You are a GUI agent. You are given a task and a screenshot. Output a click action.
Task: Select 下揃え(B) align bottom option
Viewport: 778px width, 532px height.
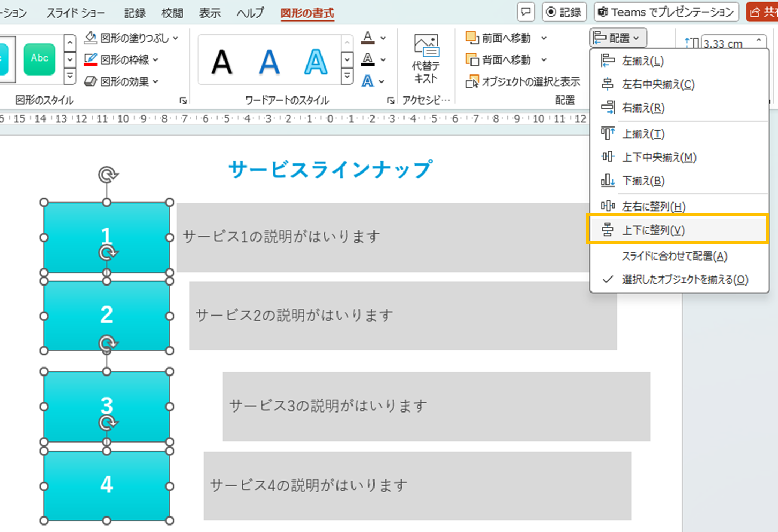coord(679,181)
